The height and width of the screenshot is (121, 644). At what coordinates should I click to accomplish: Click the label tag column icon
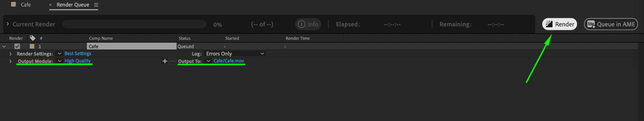(33, 38)
